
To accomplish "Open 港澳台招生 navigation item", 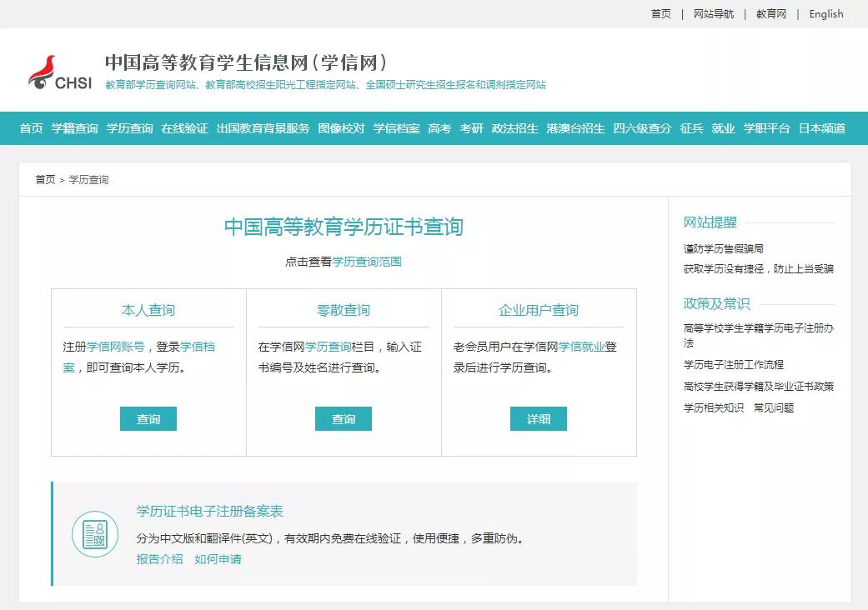I will 575,128.
